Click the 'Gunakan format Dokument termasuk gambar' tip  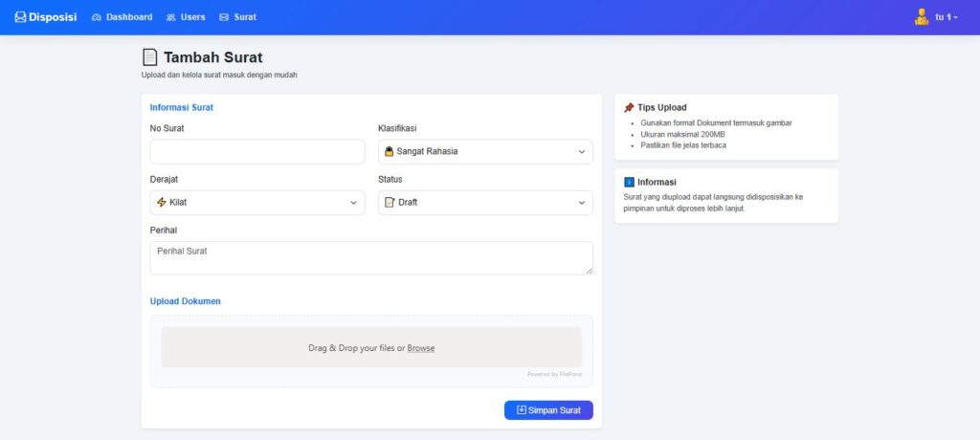(716, 123)
